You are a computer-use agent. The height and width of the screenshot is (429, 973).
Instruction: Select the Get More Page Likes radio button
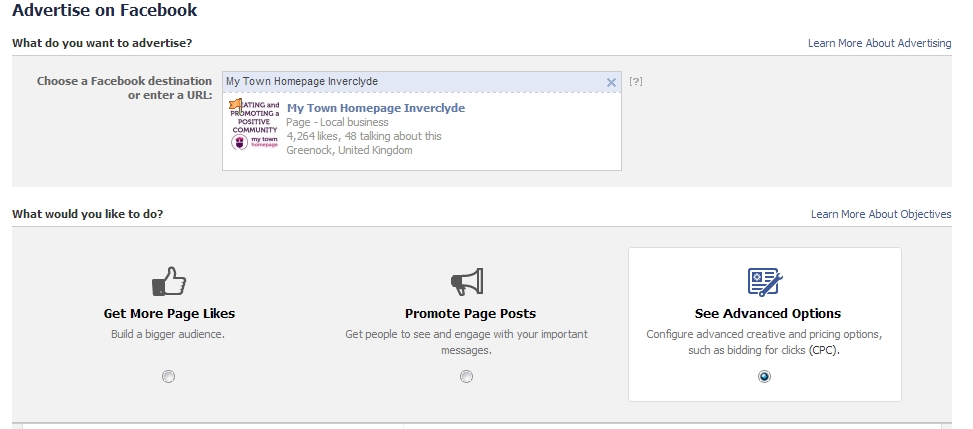(168, 376)
